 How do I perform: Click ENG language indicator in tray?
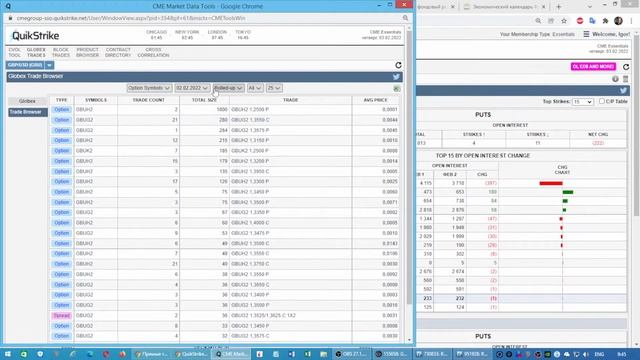[599, 354]
